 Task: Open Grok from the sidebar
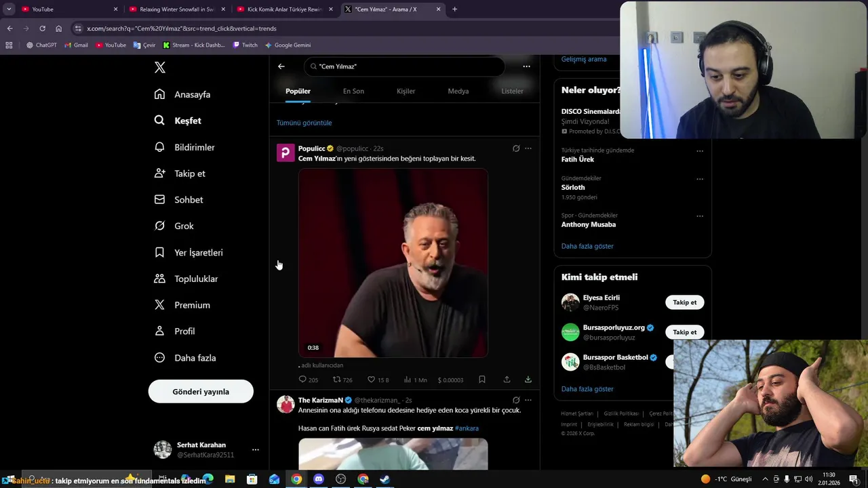click(174, 226)
